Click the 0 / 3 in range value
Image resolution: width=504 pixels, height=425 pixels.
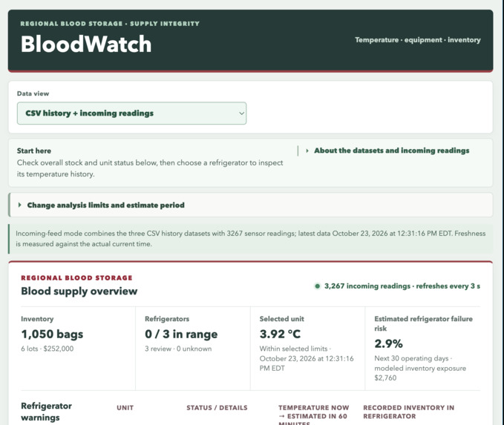181,334
